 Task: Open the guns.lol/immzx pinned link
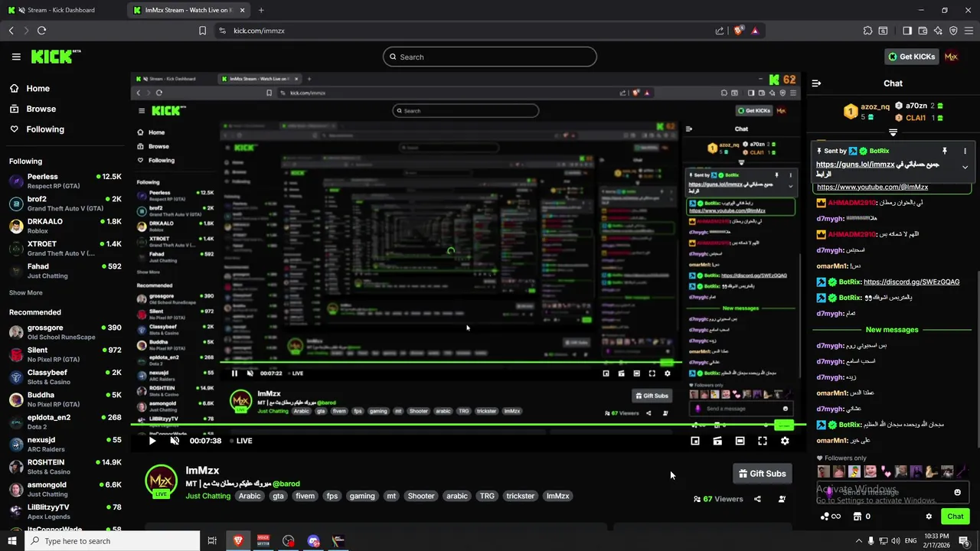click(855, 165)
